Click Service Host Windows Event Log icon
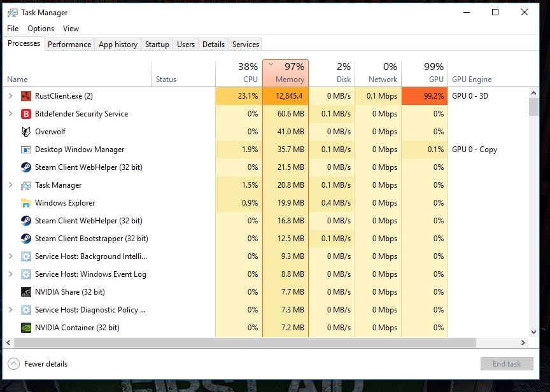The height and width of the screenshot is (392, 550). [26, 274]
